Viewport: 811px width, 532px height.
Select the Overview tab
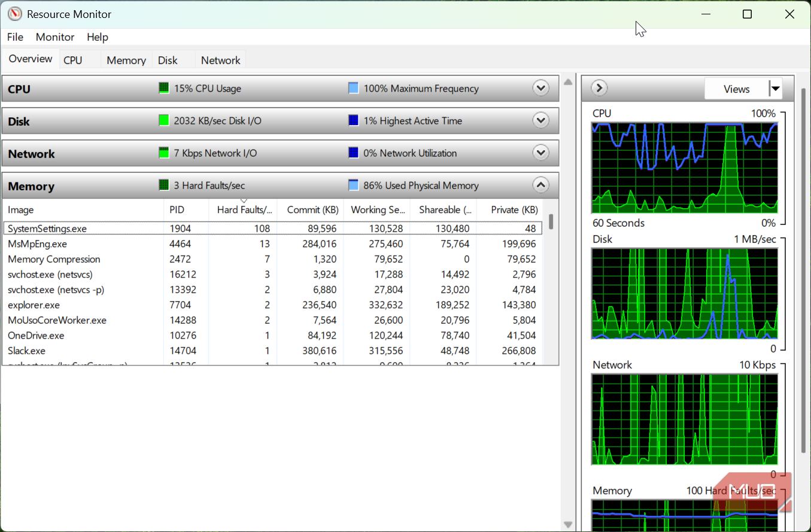[x=31, y=59]
